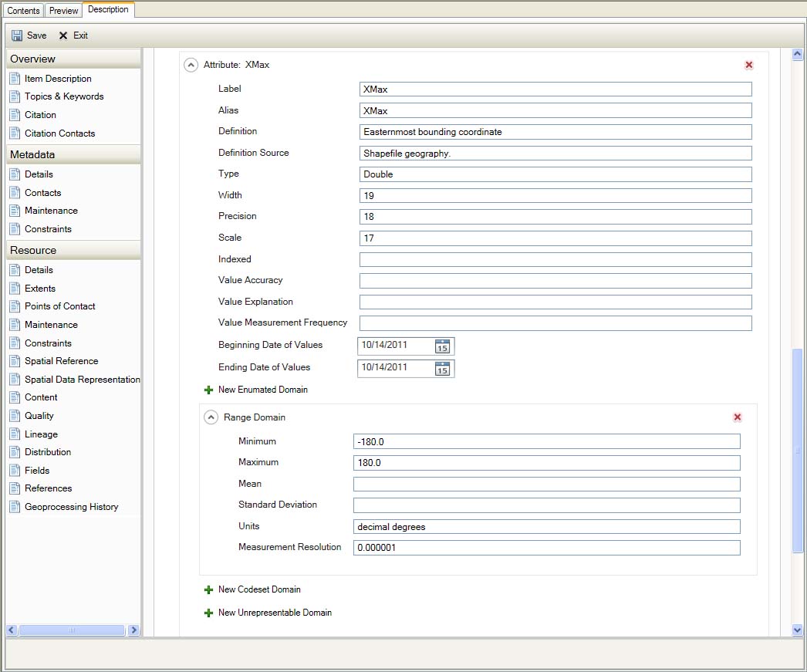Open Spatial Reference in the Resource list
807x672 pixels.
pyautogui.click(x=61, y=361)
